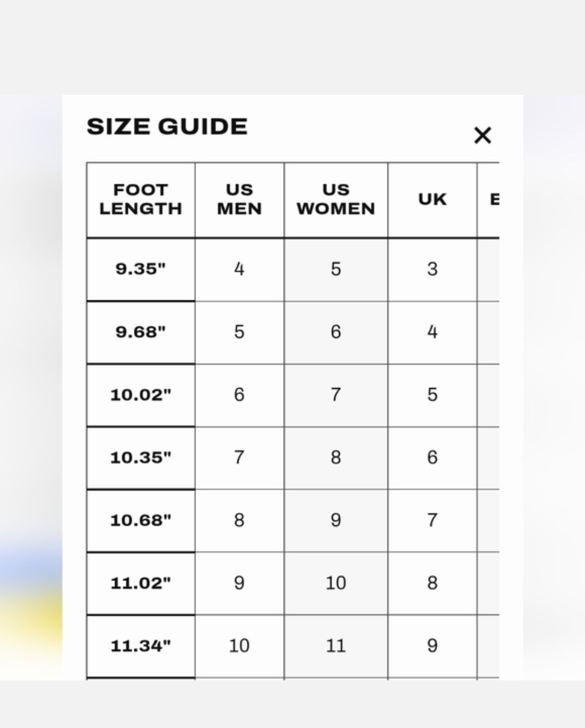Select the UK column header
The image size is (585, 728).
coord(432,199)
